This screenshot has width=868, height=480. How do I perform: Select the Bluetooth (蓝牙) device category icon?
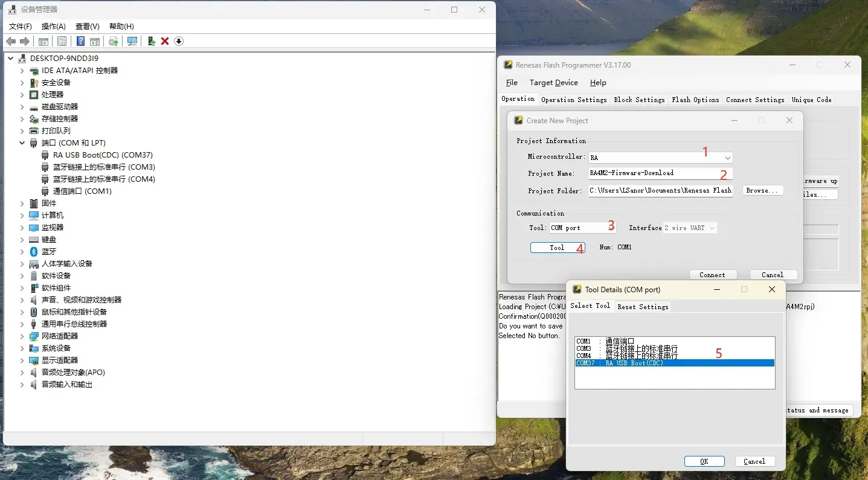34,252
